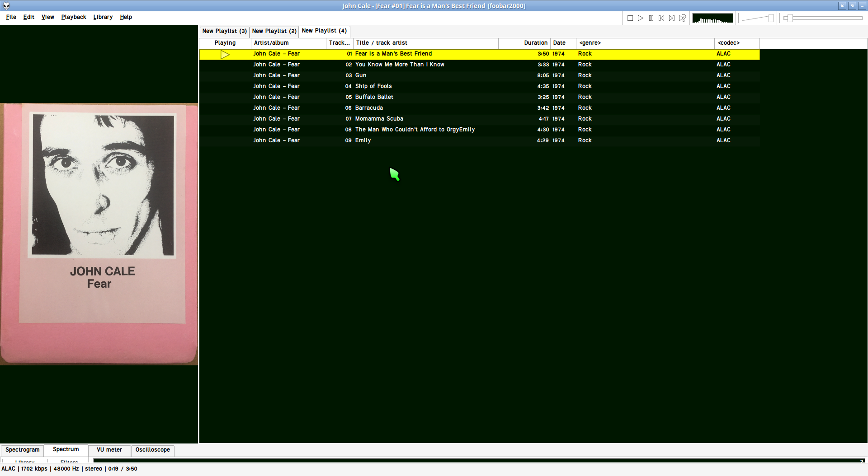Screen dimensions: 868x476
Task: Sort by the Artist/album column header
Action: pos(288,43)
